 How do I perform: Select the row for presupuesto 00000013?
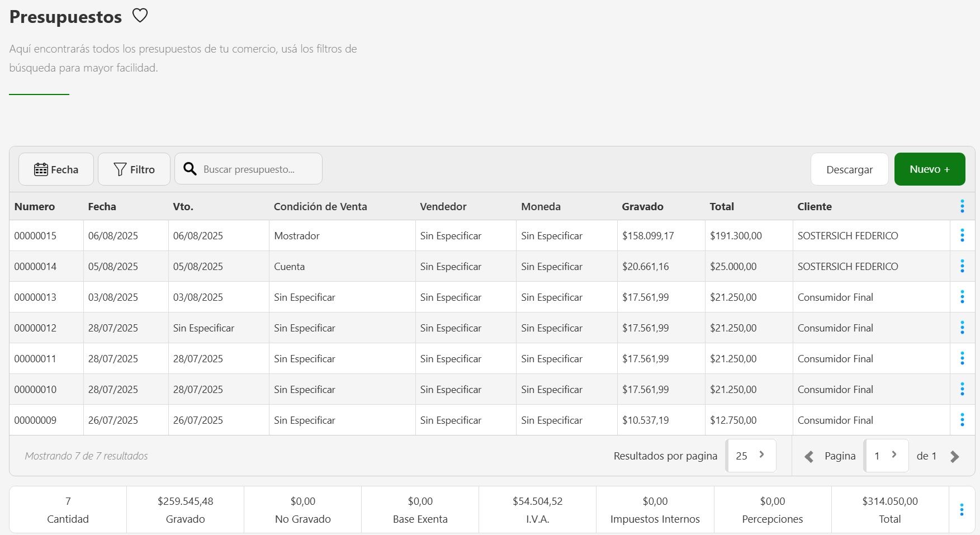[x=35, y=297]
